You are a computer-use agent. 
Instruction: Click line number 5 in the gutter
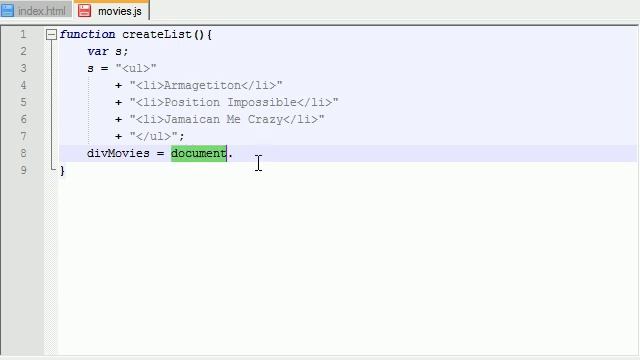pyautogui.click(x=23, y=102)
